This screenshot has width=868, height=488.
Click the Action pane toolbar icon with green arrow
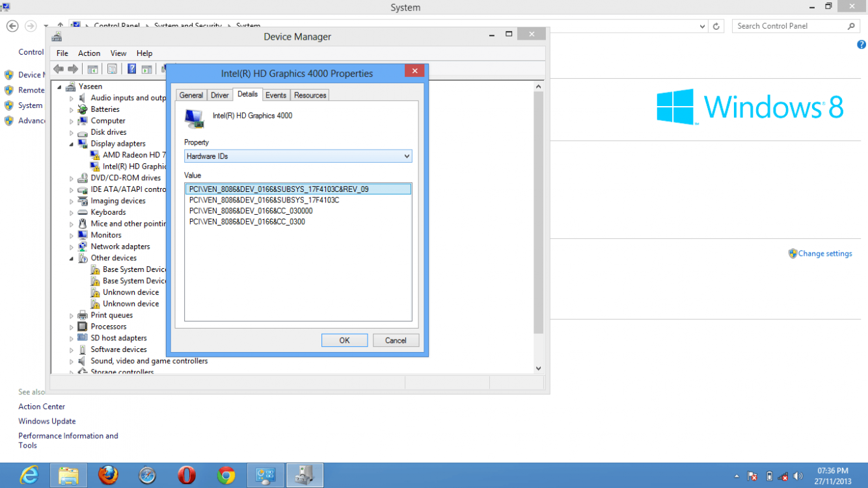click(147, 69)
